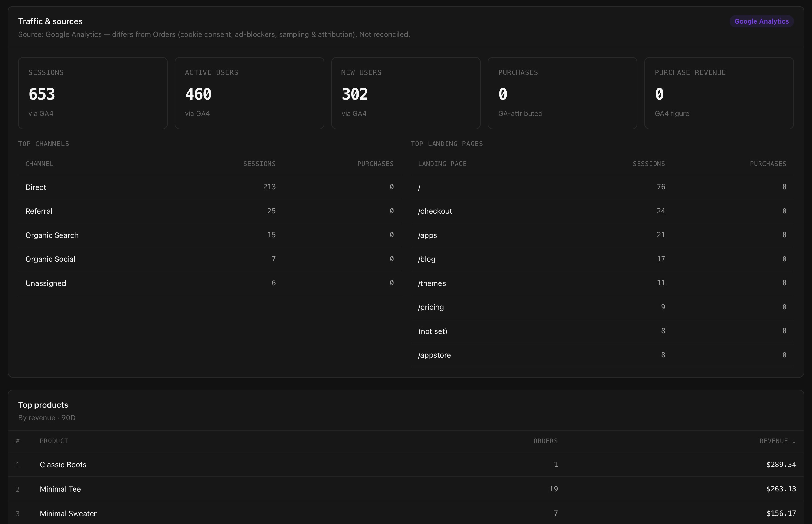Select the Purchase Revenue card
The image size is (812, 524).
point(719,93)
